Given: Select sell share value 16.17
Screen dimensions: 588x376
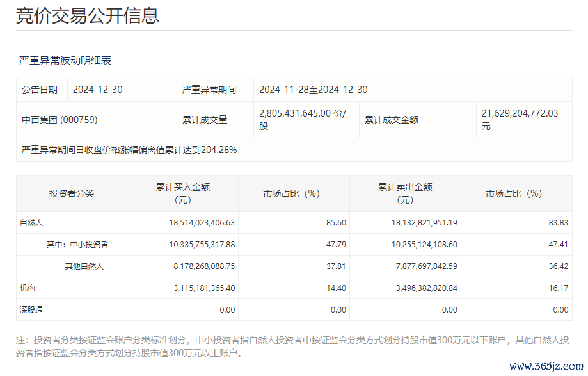Looking at the screenshot, I should (559, 288).
